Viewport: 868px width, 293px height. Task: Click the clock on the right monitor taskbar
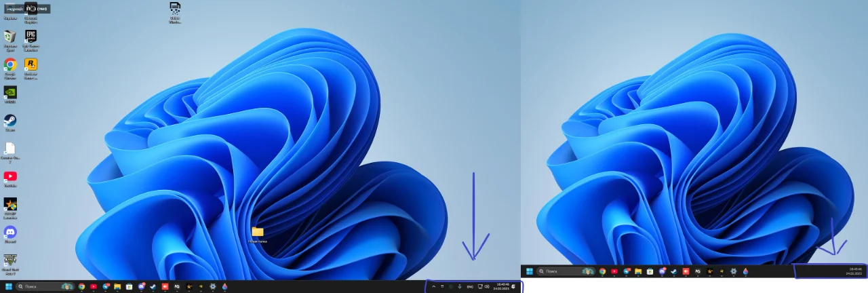(x=853, y=271)
